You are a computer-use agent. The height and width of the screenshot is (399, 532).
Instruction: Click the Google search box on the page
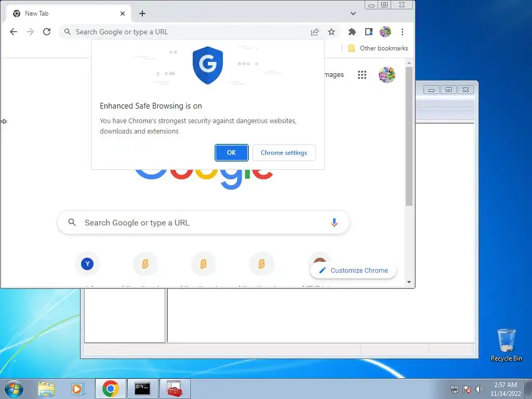[203, 222]
